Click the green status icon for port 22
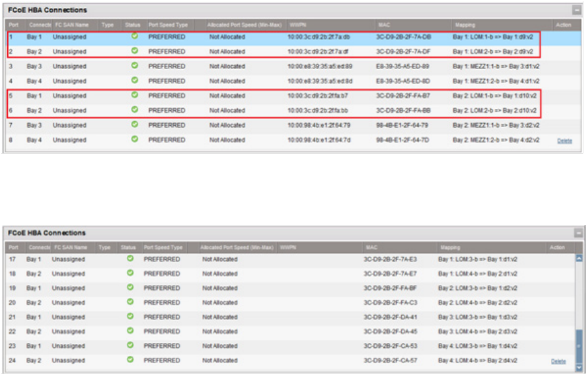The height and width of the screenshot is (376, 588). tap(130, 330)
